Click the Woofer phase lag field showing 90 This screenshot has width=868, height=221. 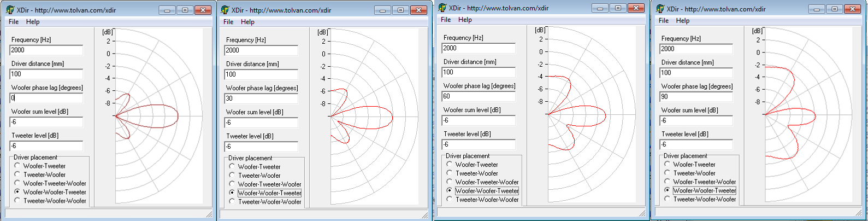pyautogui.click(x=696, y=97)
